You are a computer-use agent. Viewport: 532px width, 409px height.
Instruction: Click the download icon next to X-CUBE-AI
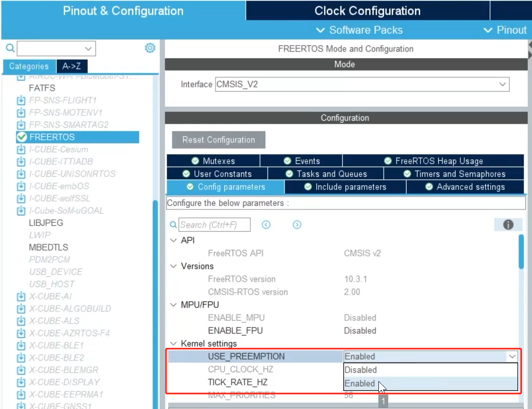(x=21, y=297)
